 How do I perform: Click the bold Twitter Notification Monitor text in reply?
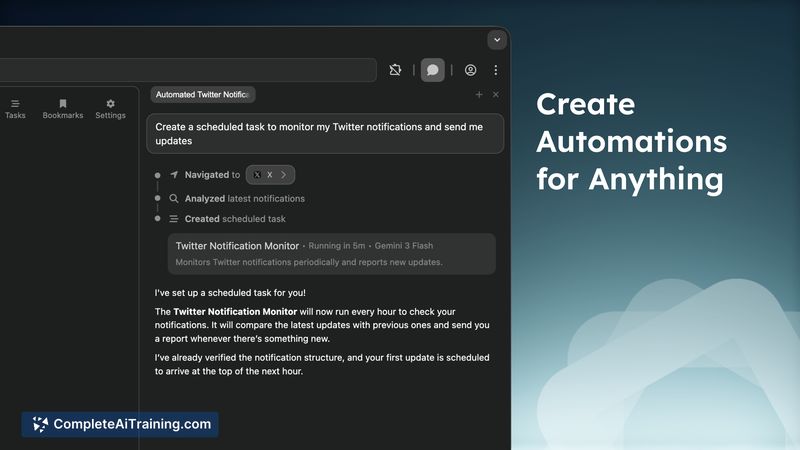235,312
